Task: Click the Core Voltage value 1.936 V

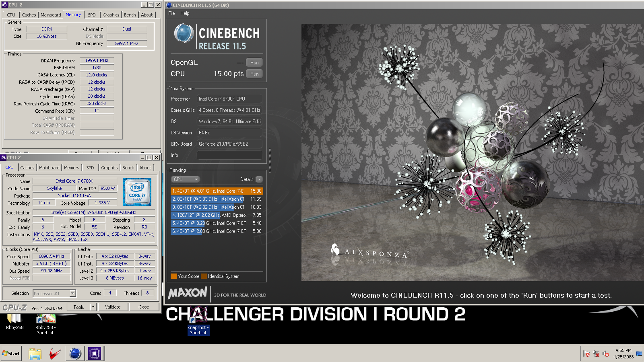Action: (x=102, y=203)
